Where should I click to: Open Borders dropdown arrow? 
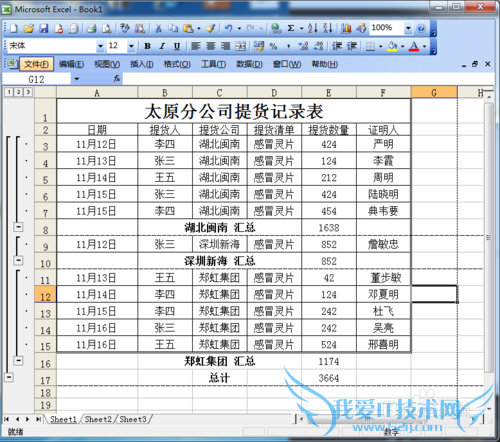click(x=380, y=46)
